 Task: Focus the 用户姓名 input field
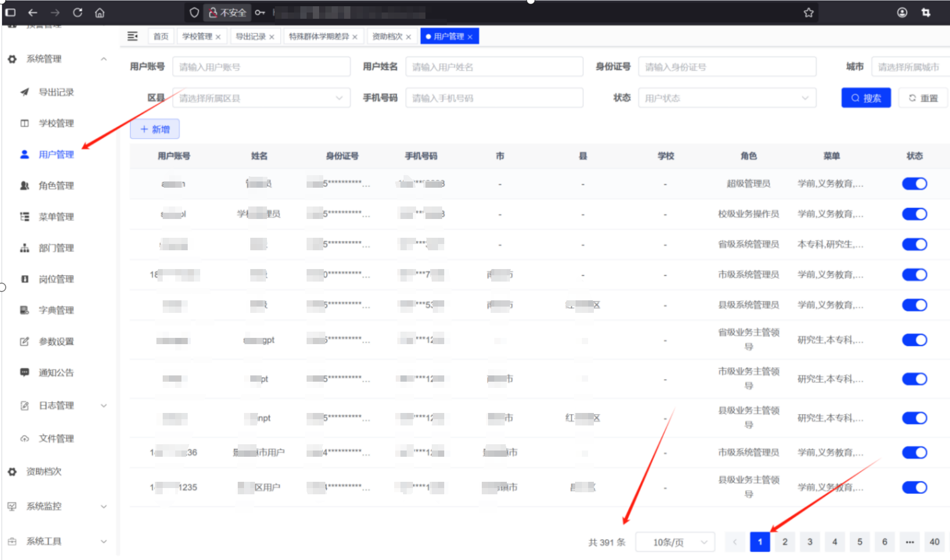(x=494, y=67)
